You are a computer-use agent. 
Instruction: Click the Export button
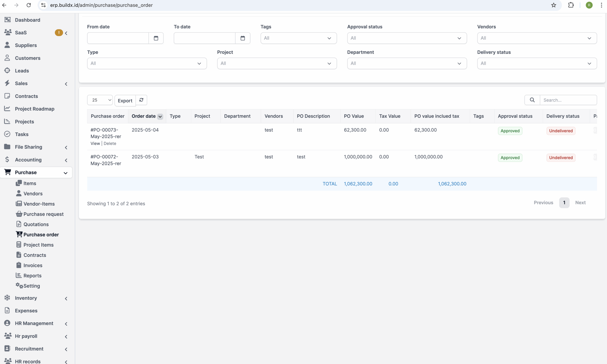pyautogui.click(x=125, y=101)
